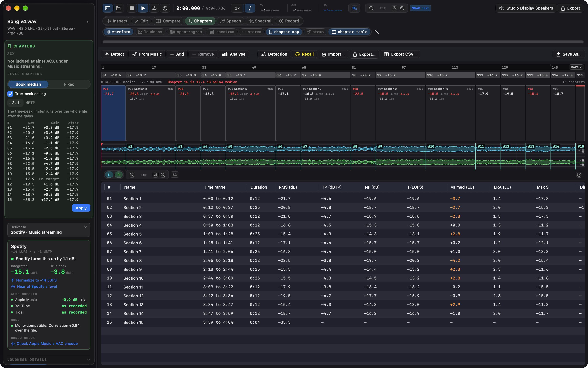Expand Song v4.wav file info chevron

click(88, 22)
